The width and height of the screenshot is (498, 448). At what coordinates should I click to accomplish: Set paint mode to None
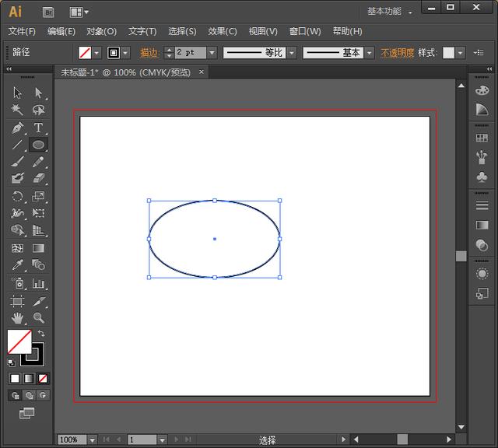coord(43,379)
